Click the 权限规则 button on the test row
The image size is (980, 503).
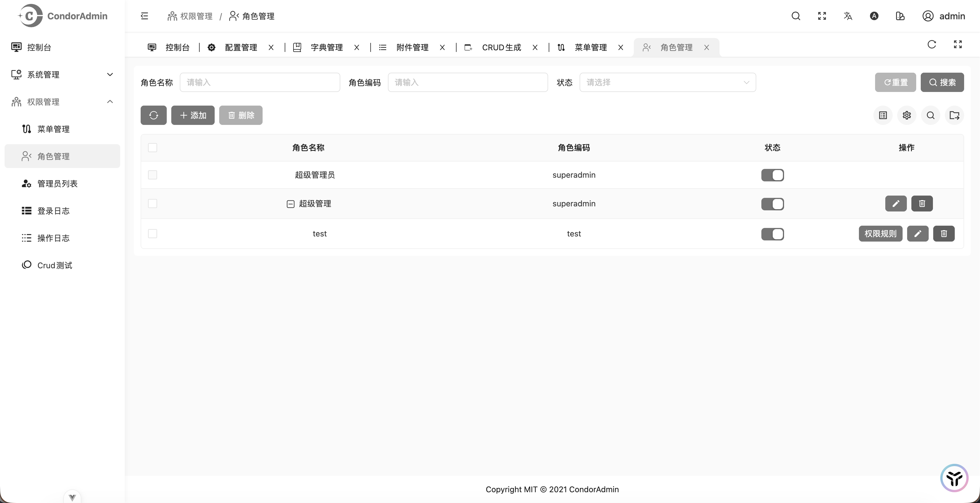click(x=881, y=234)
